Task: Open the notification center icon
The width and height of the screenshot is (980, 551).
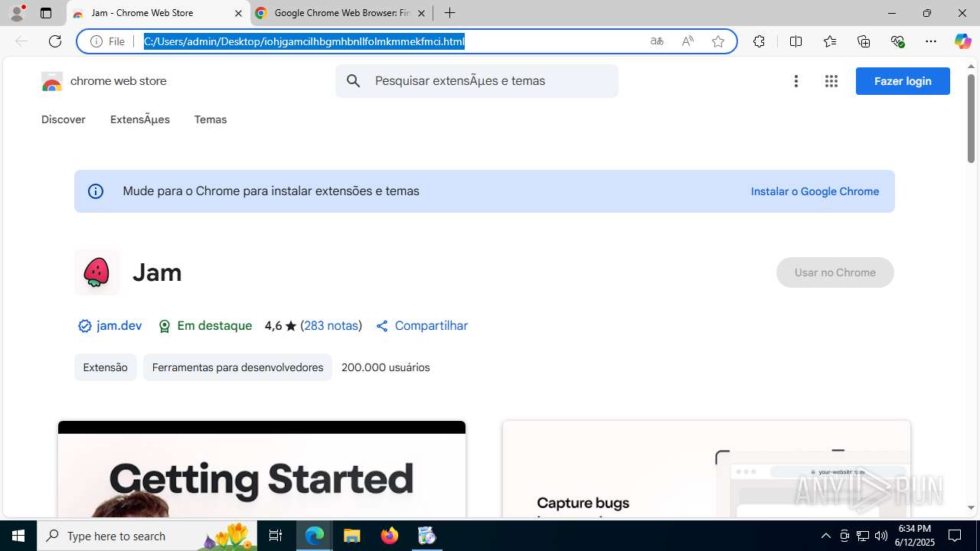Action: (x=955, y=536)
